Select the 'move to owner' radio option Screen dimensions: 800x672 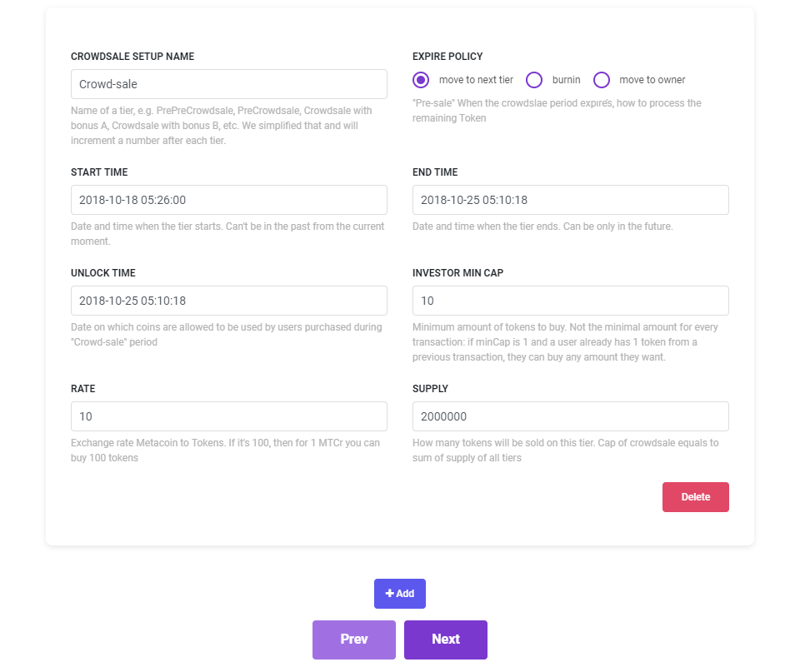click(602, 80)
